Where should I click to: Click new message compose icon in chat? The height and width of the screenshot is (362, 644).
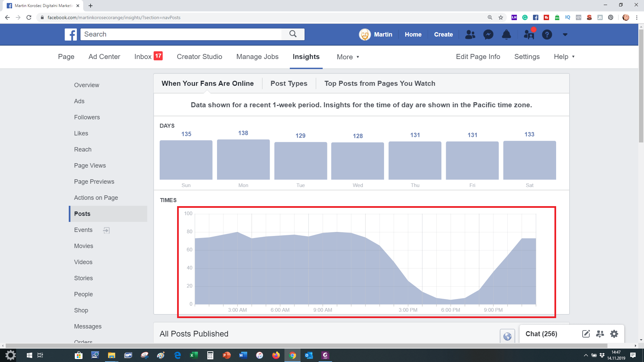click(586, 334)
